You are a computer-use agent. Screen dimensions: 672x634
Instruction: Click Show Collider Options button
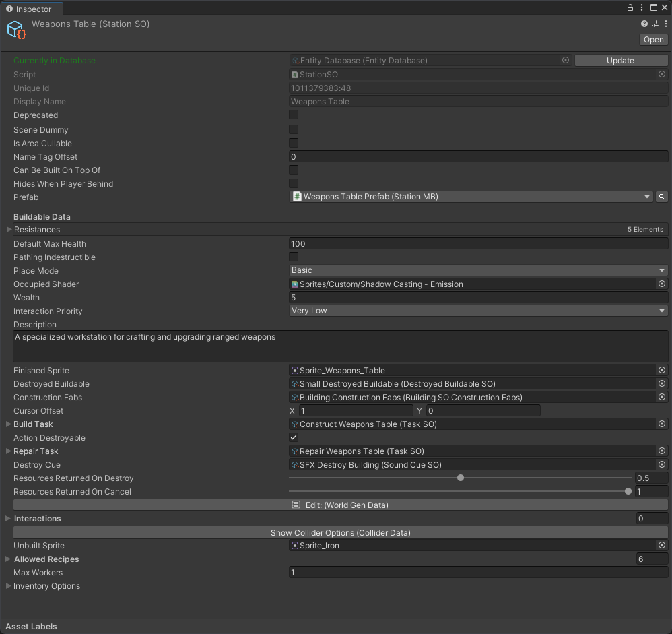pyautogui.click(x=341, y=532)
